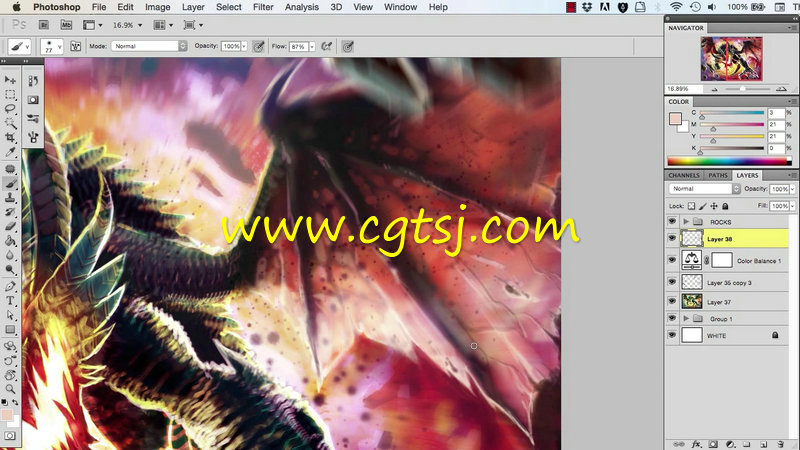Hide Group 1 visibility eye
Image resolution: width=800 pixels, height=450 pixels.
(672, 318)
